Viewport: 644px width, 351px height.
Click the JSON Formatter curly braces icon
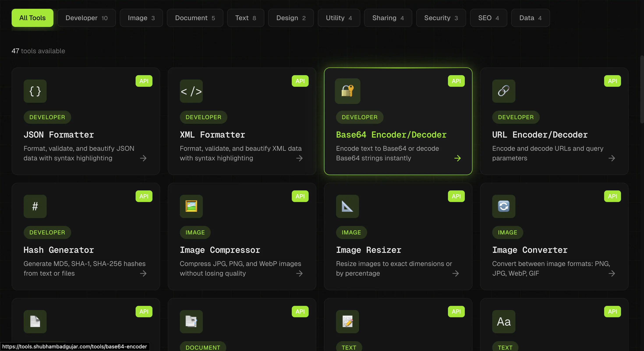[35, 91]
